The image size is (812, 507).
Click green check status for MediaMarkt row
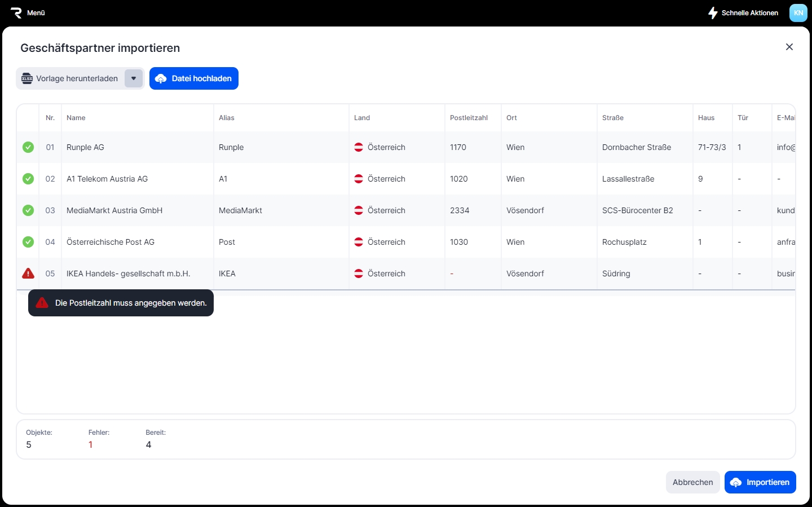tap(28, 210)
